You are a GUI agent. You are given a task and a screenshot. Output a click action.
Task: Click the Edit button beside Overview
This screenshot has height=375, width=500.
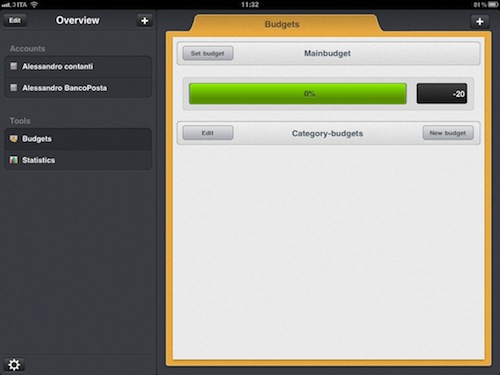15,20
